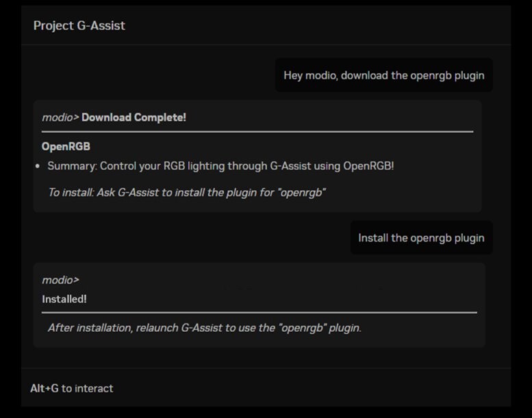Click the bold "Installed!" status text
Image resolution: width=532 pixels, height=418 pixels.
[x=64, y=299]
